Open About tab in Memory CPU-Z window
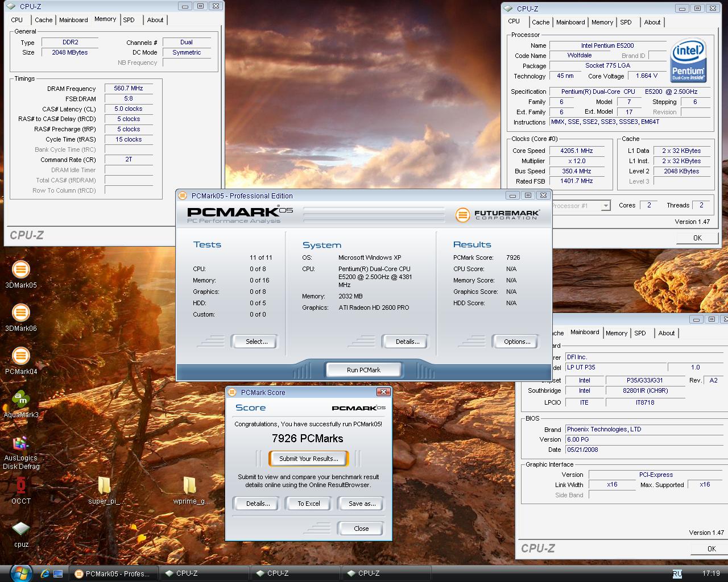Screen dimensions: 728x582 (155, 20)
